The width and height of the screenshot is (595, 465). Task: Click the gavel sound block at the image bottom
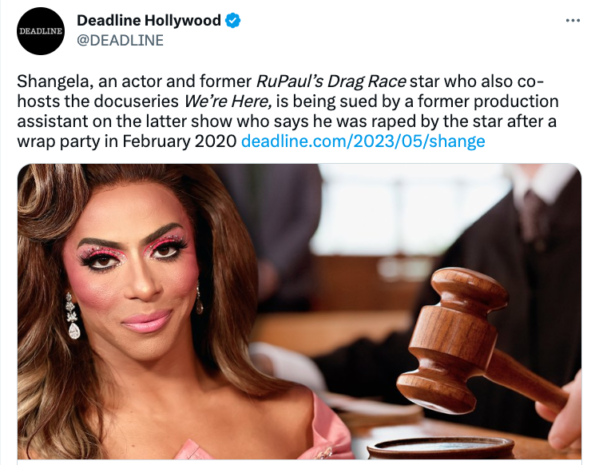coord(440,449)
